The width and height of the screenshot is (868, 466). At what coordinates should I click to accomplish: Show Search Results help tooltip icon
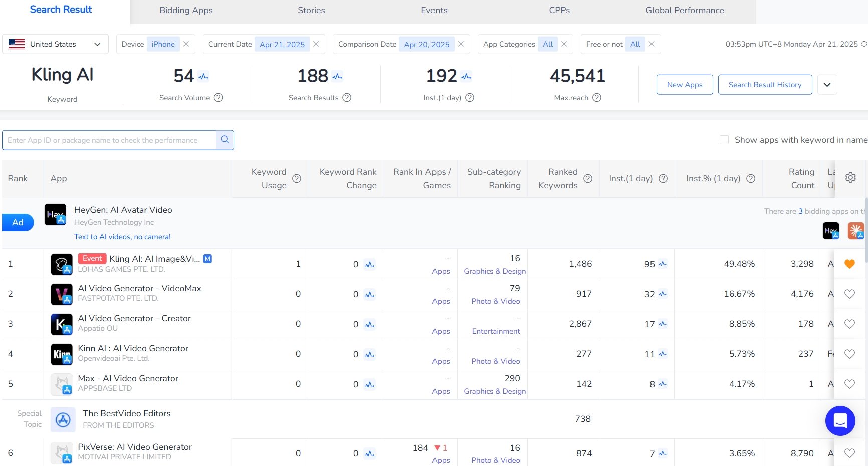click(x=347, y=98)
